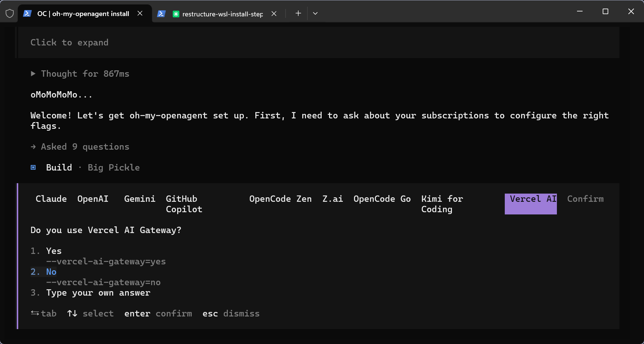Select the OpenAI question tab
This screenshot has height=344, width=644.
pyautogui.click(x=93, y=199)
